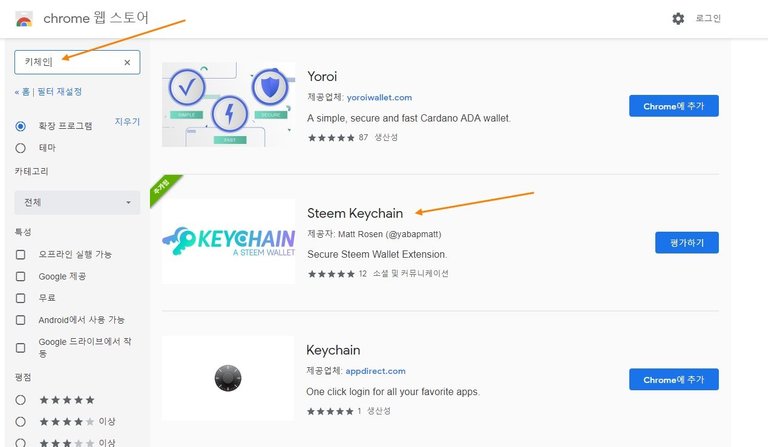The width and height of the screenshot is (768, 447).
Task: Click the Keychain round dial icon
Action: coord(228,378)
